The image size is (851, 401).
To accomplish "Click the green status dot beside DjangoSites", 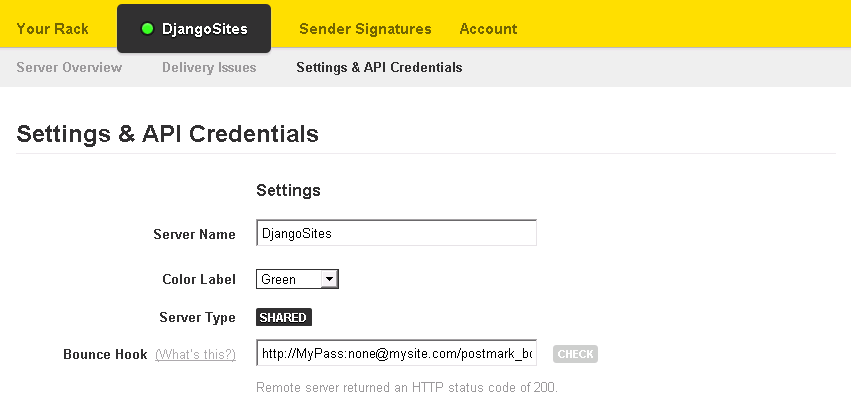I will click(147, 29).
